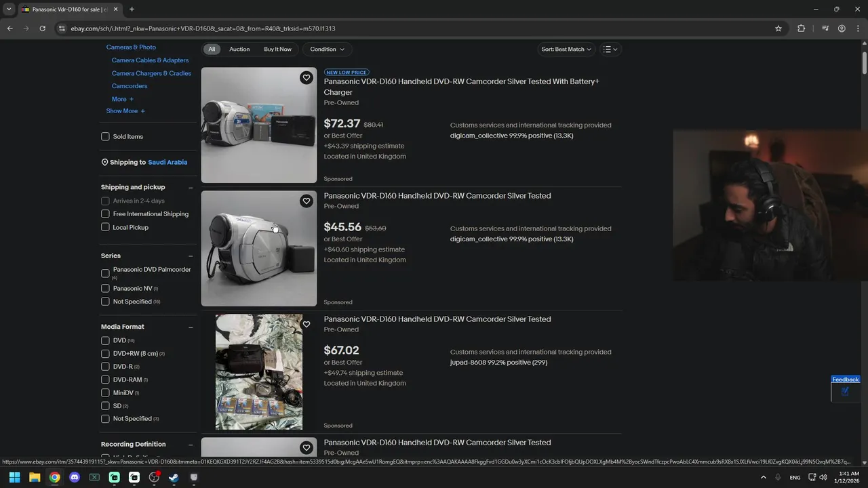The height and width of the screenshot is (488, 868).
Task: Open Camera Cables & Adapters category
Action: [150, 60]
